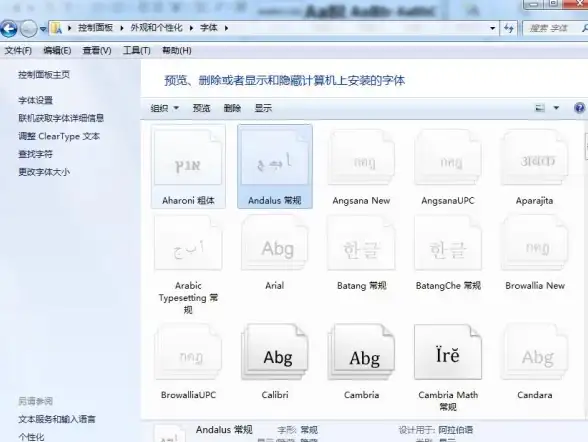Expand arrow after 外观和个性化 breadcrumb

(191, 28)
